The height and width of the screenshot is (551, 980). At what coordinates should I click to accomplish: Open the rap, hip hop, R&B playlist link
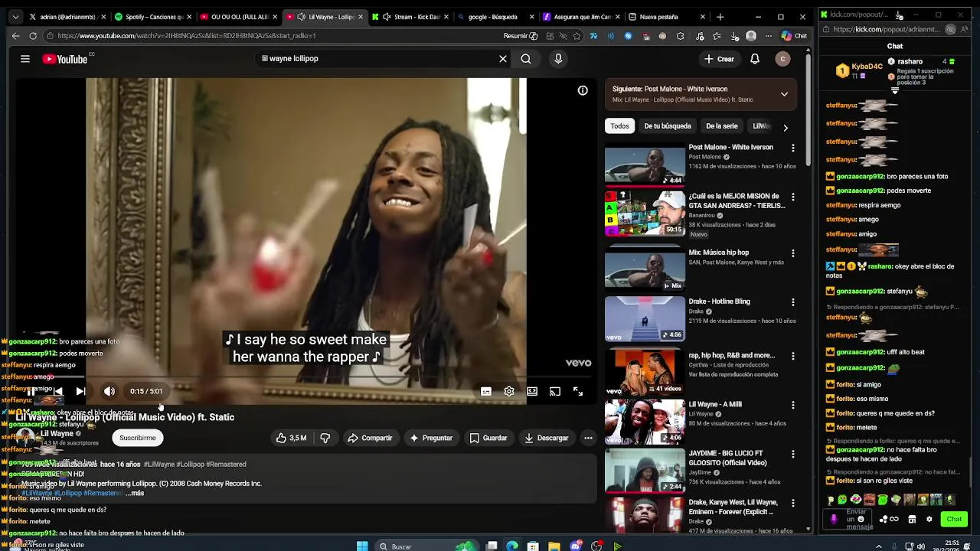[731, 355]
